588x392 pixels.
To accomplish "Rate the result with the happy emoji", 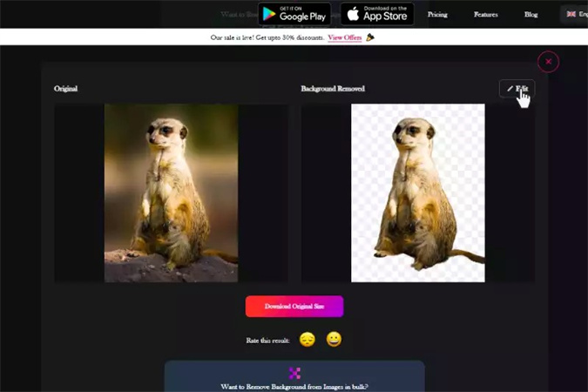I will tap(335, 340).
